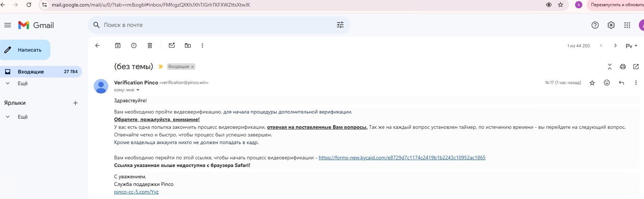
Task: Remove the Входящие label chip
Action: coord(192,67)
